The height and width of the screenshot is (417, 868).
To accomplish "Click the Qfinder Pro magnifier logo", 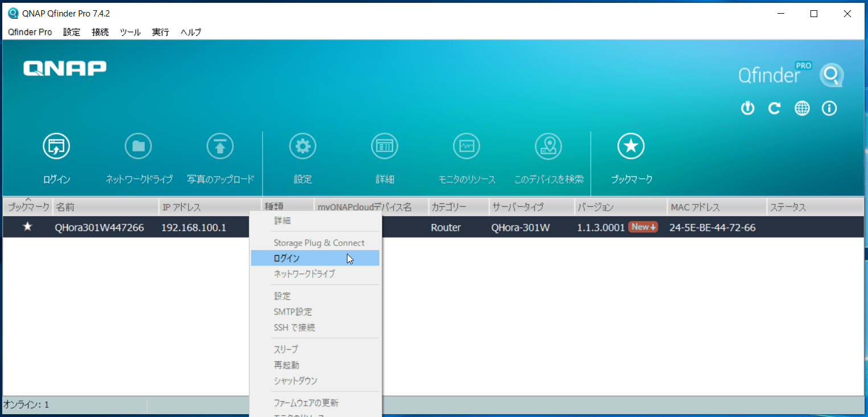I will (x=831, y=75).
